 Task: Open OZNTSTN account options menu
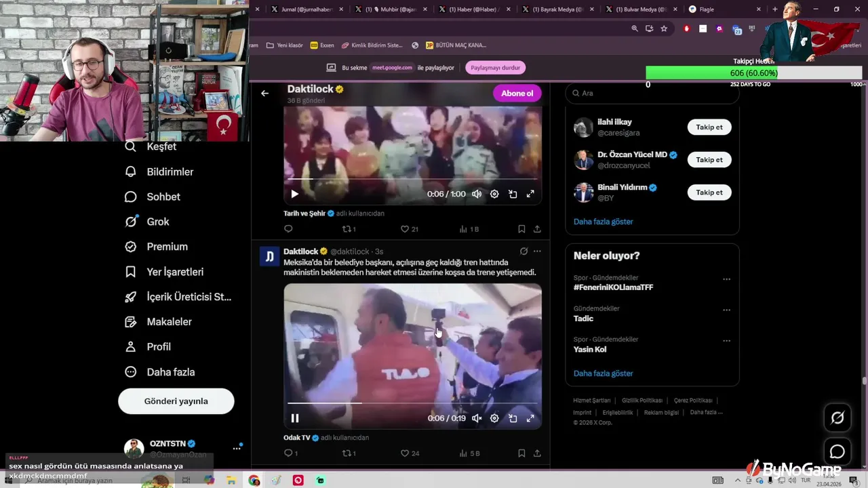point(237,448)
